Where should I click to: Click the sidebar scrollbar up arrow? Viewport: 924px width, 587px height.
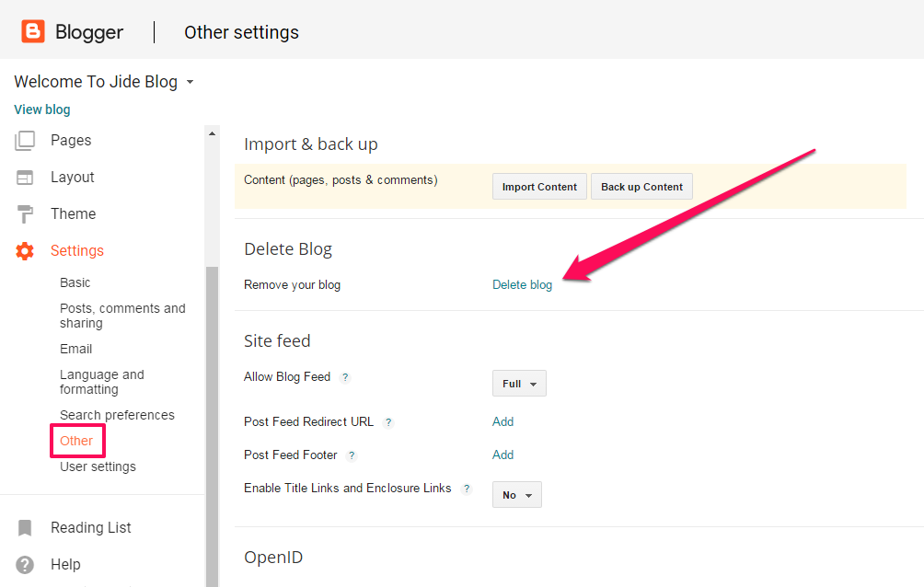click(x=213, y=133)
